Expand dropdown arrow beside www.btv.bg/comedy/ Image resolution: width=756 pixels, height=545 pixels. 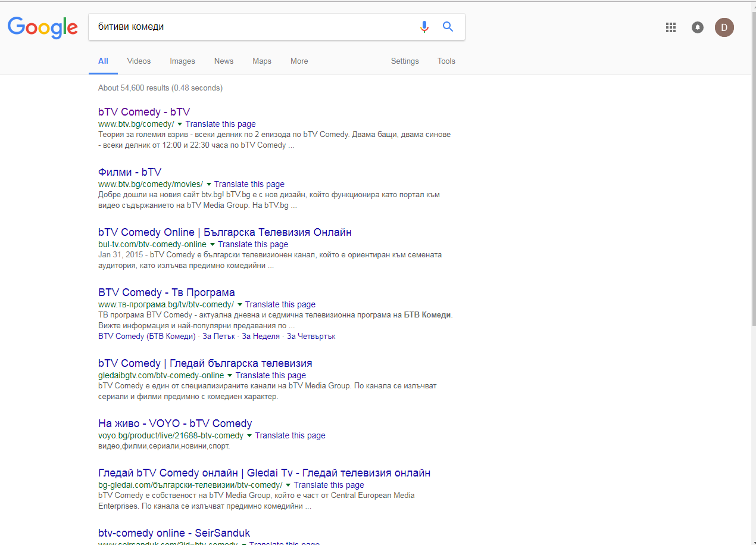point(180,124)
